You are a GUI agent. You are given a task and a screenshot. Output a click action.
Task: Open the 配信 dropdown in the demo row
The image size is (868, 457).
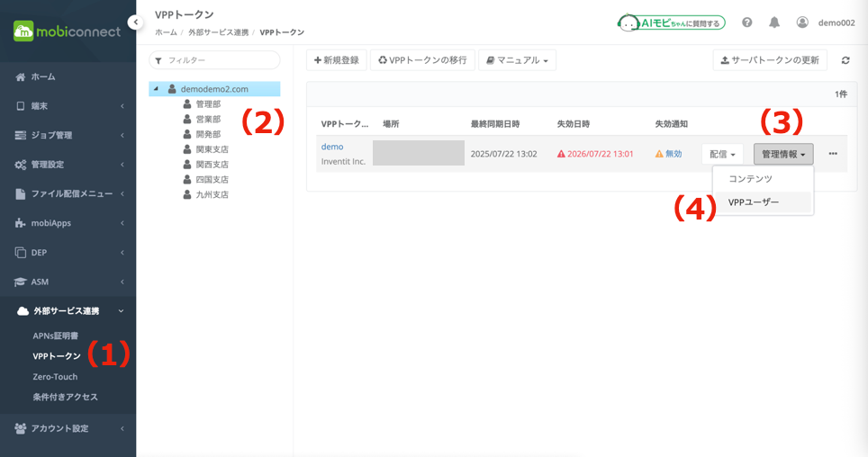[x=722, y=154]
